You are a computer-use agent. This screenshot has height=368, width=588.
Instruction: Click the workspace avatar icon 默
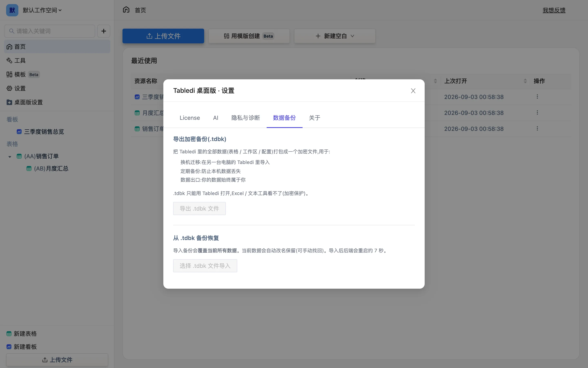point(12,10)
